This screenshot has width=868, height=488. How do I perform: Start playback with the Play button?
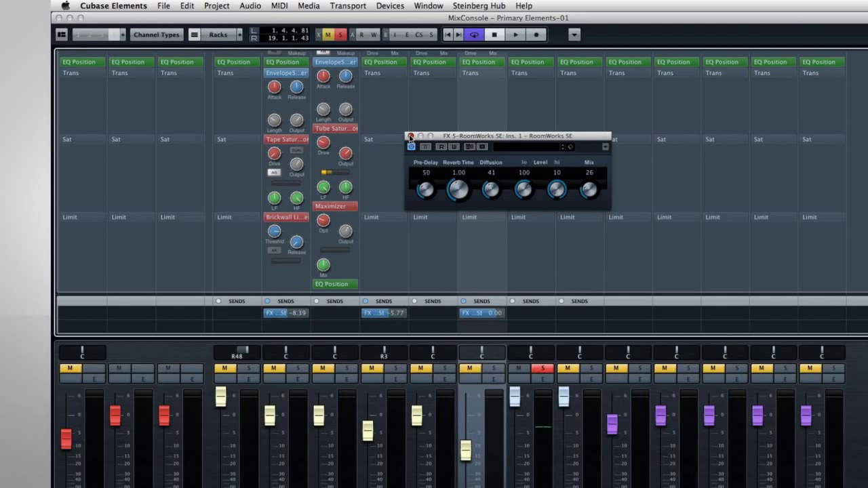click(x=515, y=35)
